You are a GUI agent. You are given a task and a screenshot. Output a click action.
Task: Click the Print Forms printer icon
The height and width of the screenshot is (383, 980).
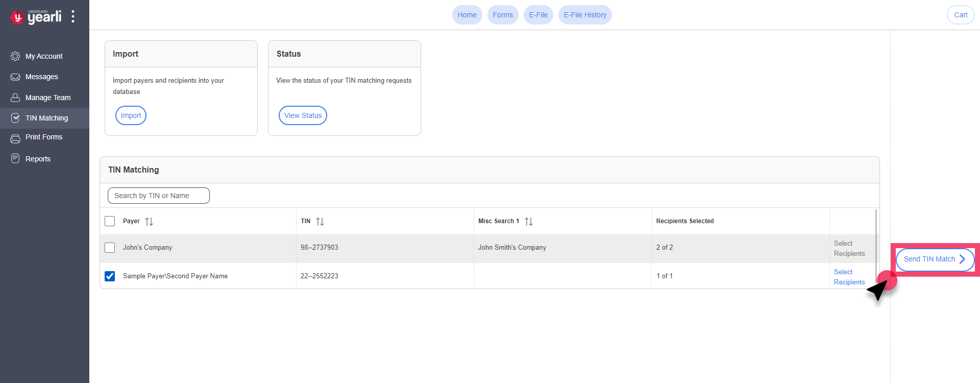pos(15,138)
